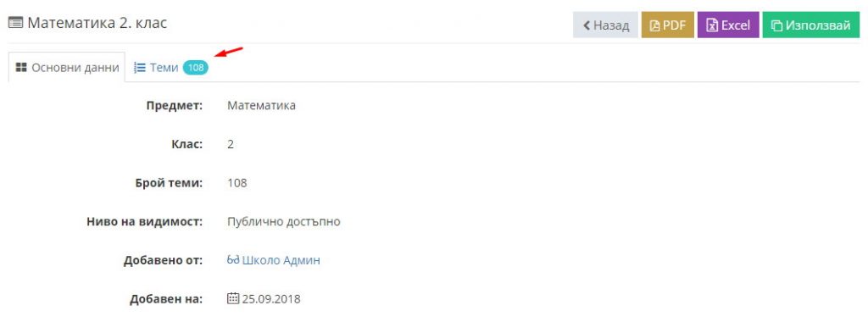Export the plan via PDF button
This screenshot has width=868, height=322.
click(x=668, y=25)
